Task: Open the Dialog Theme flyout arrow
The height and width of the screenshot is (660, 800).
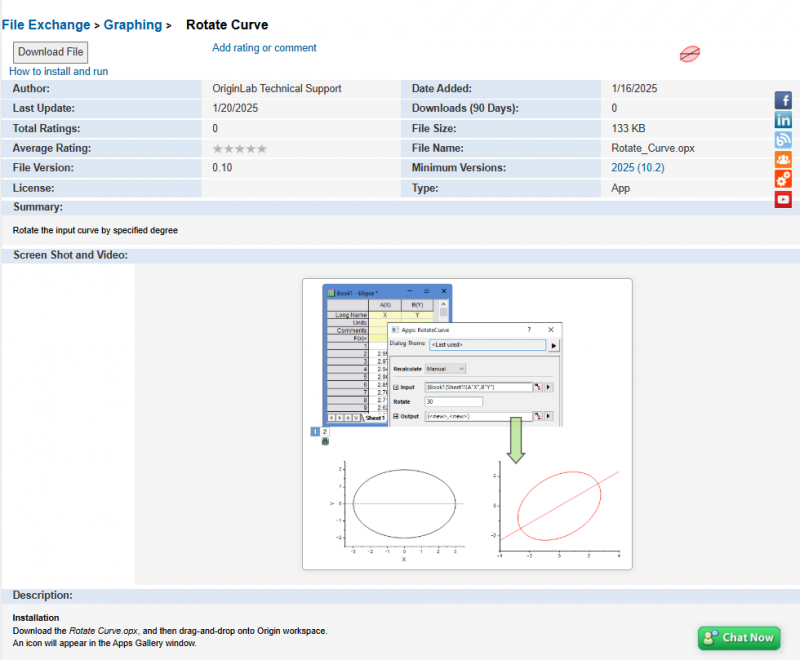Action: pyautogui.click(x=553, y=345)
